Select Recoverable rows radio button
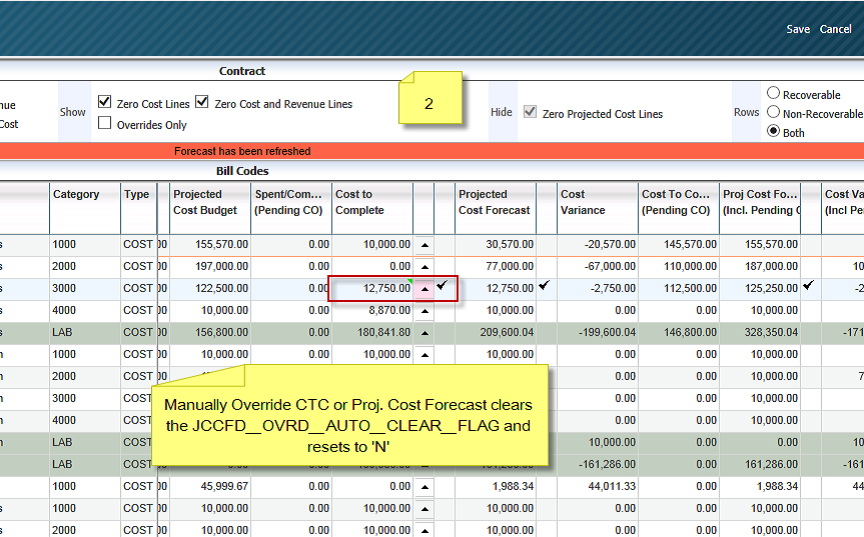 tap(774, 93)
